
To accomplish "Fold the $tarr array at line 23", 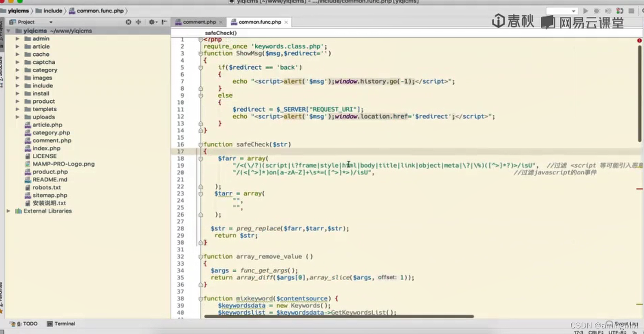I will pos(201,194).
